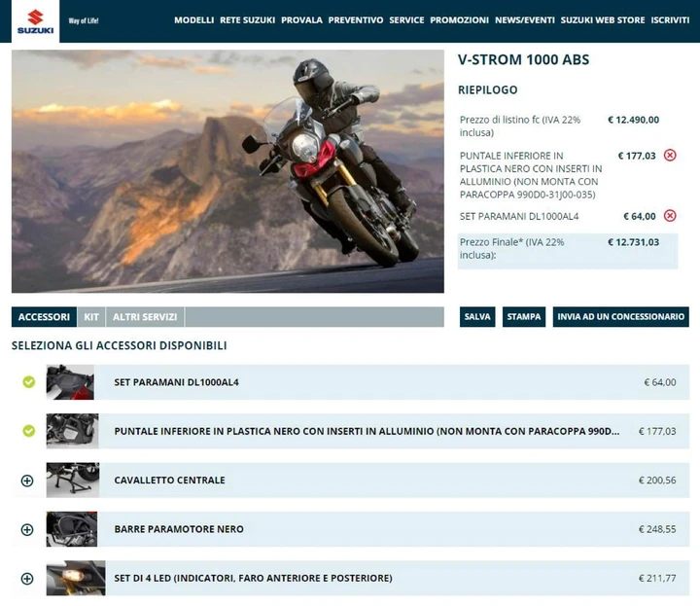Select the BARRE PARAMOTORE NERO row title
Screen dimensions: 700x606
click(179, 529)
